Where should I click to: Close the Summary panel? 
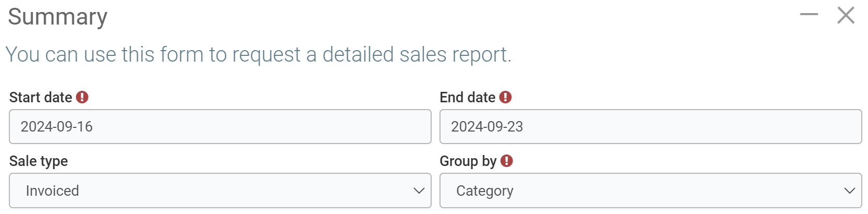(846, 15)
